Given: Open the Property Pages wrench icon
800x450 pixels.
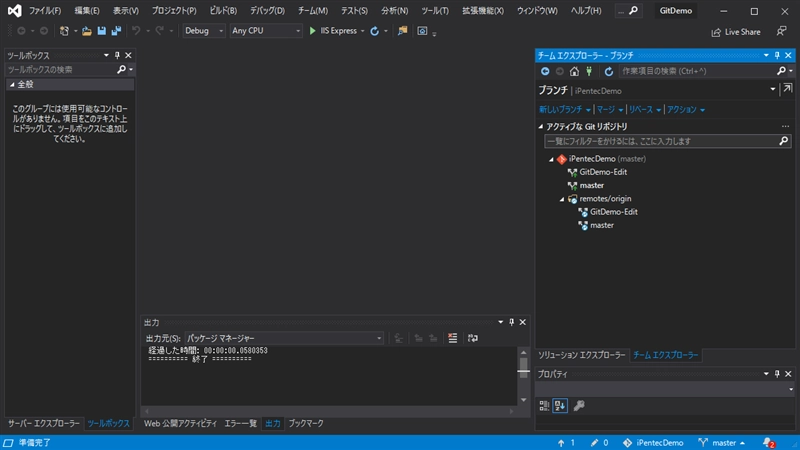Looking at the screenshot, I should coord(579,406).
